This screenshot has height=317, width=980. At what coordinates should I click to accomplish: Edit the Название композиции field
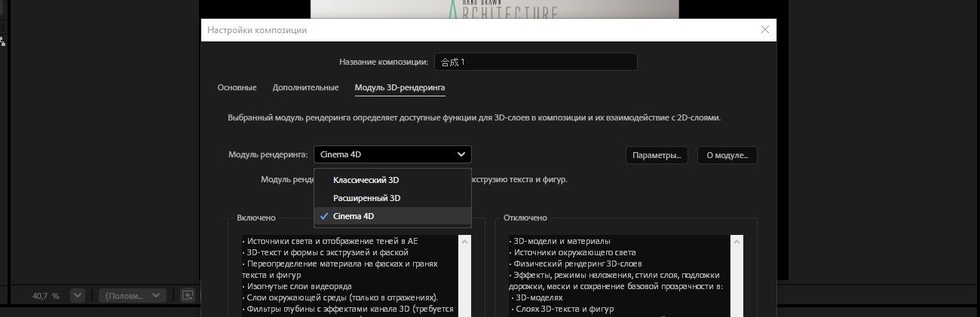point(535,62)
